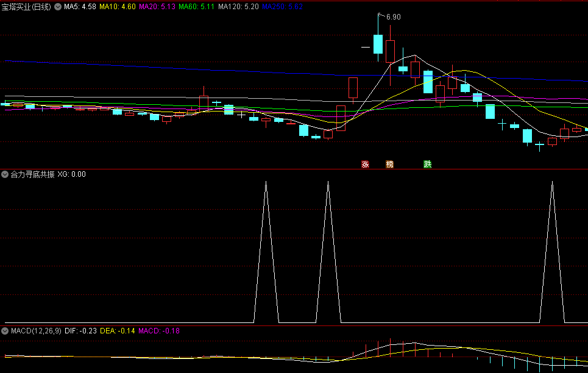Open the MACD(12,26,9) indicator dropdown arrow
The height and width of the screenshot is (373, 588).
(5, 330)
